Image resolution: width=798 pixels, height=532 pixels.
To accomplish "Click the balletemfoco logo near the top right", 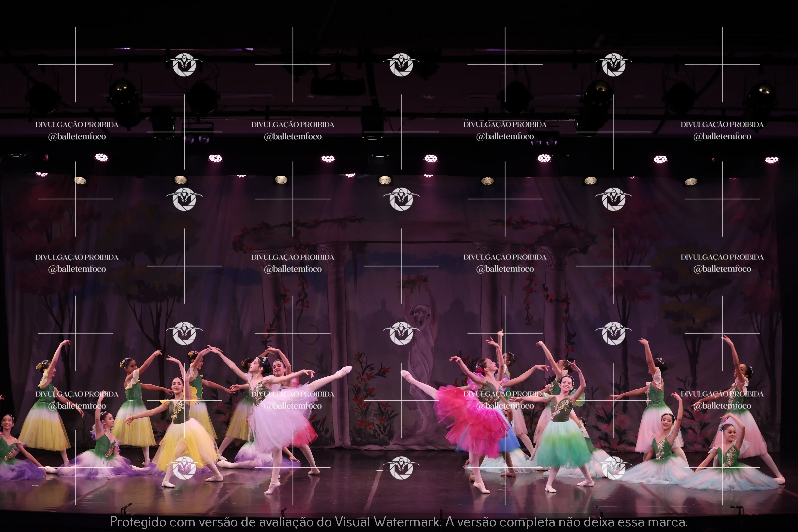I will tap(614, 65).
